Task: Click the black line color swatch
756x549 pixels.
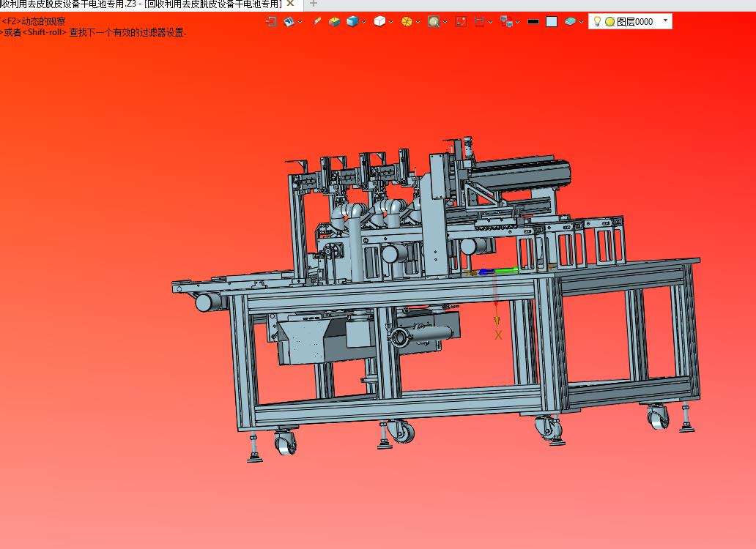Action: tap(533, 22)
